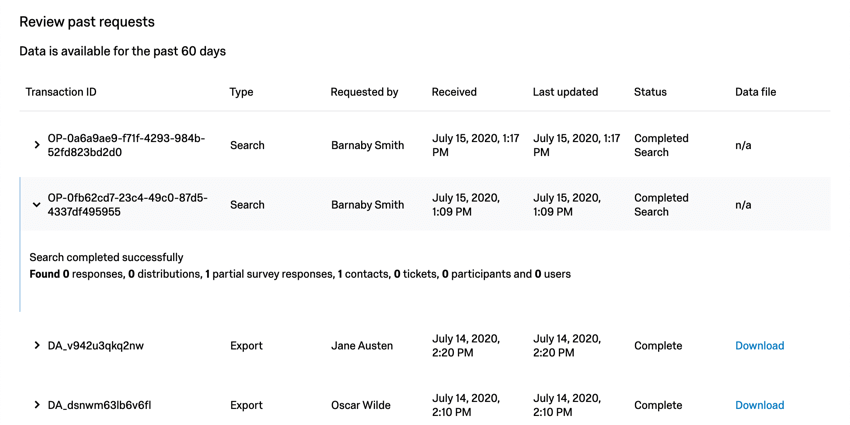Click the Received column header
The height and width of the screenshot is (425, 850).
click(x=454, y=92)
